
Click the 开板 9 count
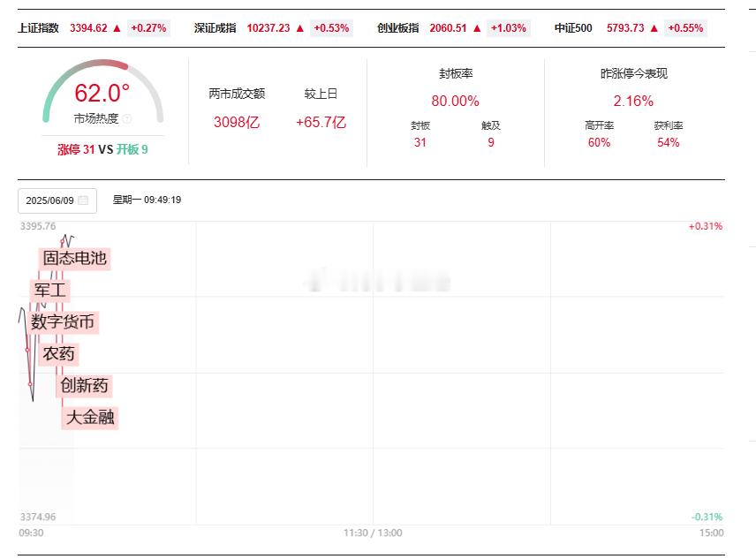pyautogui.click(x=132, y=149)
